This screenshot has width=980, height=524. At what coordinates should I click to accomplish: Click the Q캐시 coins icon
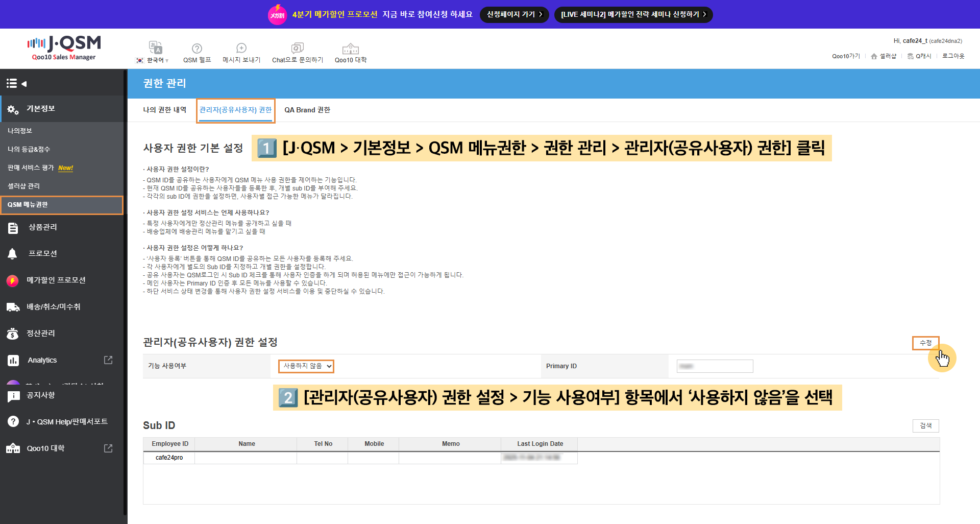coord(910,56)
